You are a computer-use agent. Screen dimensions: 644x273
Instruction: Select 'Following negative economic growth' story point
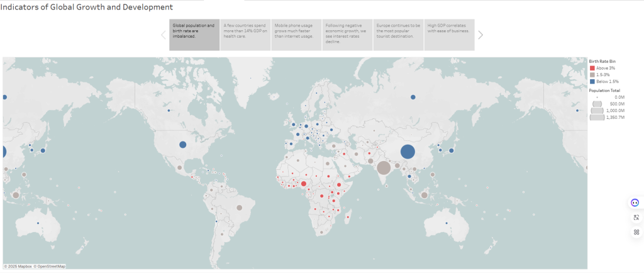click(347, 35)
